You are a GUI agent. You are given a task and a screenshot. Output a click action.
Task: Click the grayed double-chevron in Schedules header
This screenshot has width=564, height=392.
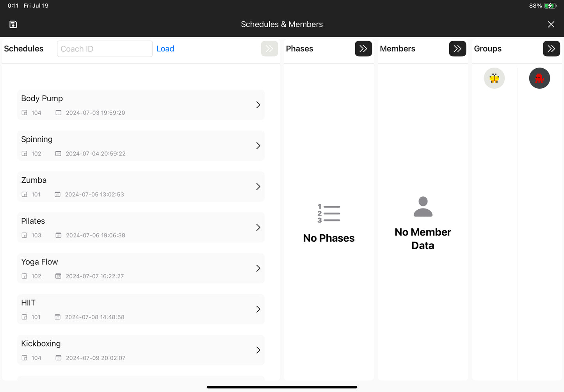tap(269, 49)
